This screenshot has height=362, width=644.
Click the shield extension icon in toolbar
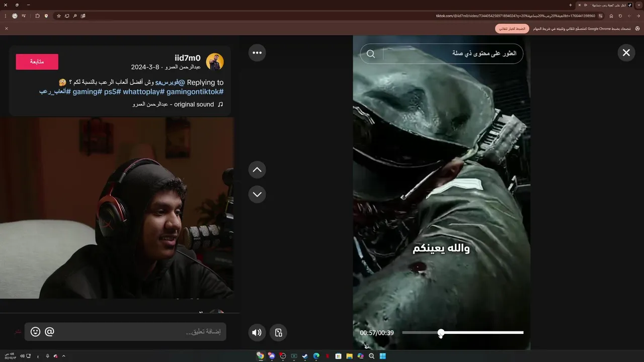[46, 16]
